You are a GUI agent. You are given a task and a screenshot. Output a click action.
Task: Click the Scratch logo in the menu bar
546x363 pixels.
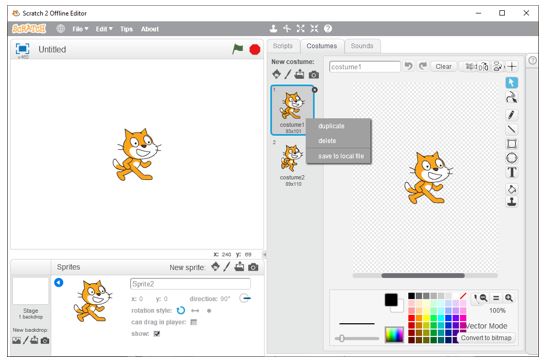click(29, 29)
